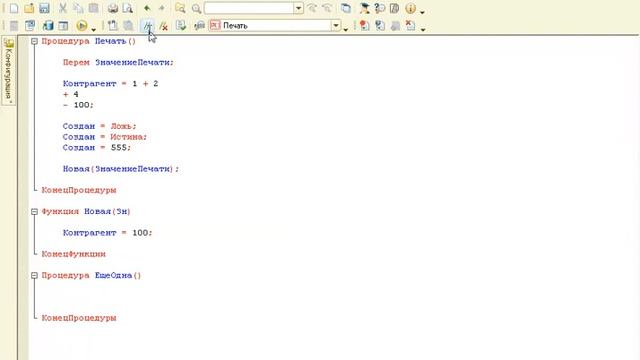Viewport: 640px width, 360px height.
Task: Expand the search history dropdown arrow
Action: pos(298,8)
